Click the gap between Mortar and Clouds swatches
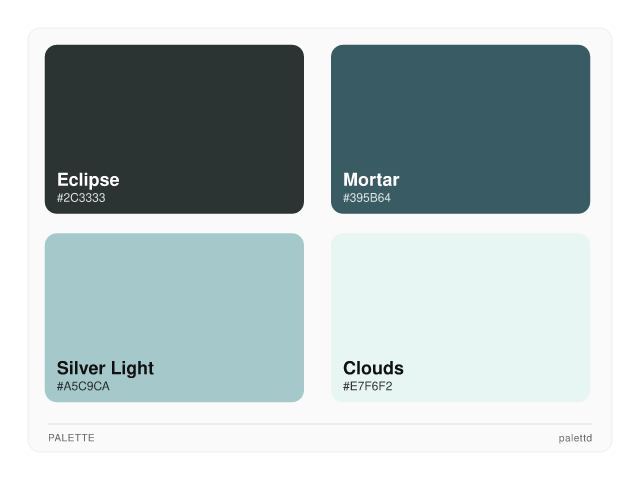This screenshot has height=480, width=640. [x=460, y=223]
